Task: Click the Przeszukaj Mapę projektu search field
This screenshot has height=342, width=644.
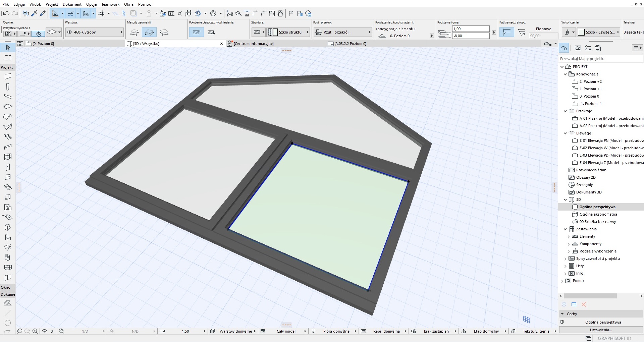Action: pos(601,59)
